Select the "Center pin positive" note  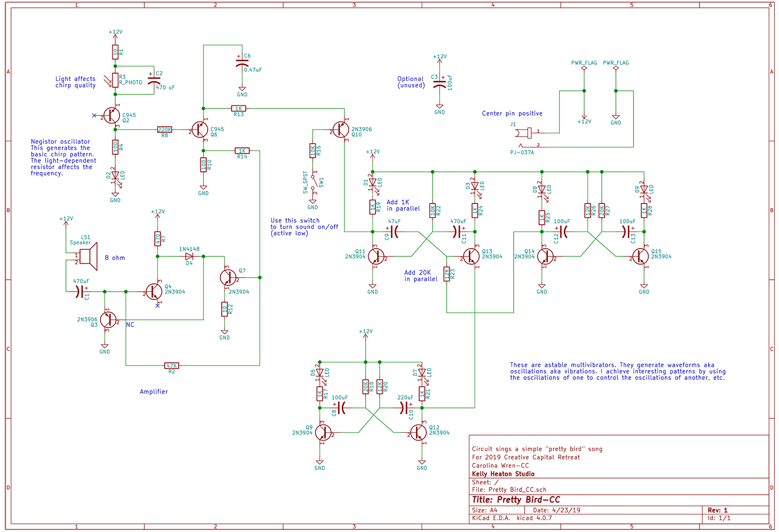(512, 114)
